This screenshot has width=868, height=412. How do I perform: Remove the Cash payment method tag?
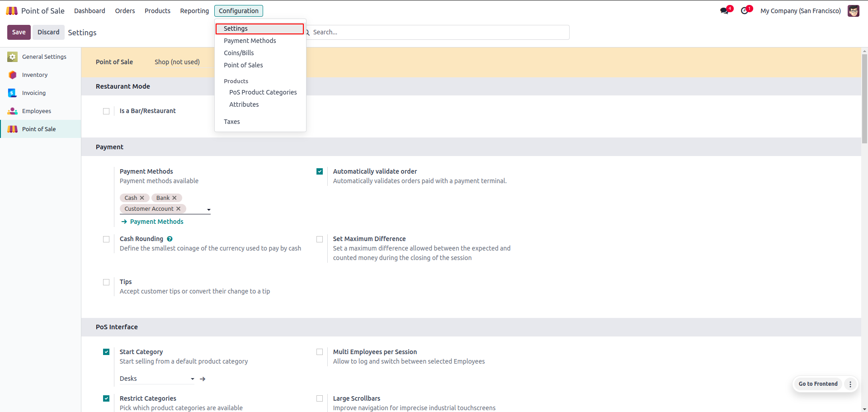pyautogui.click(x=142, y=198)
